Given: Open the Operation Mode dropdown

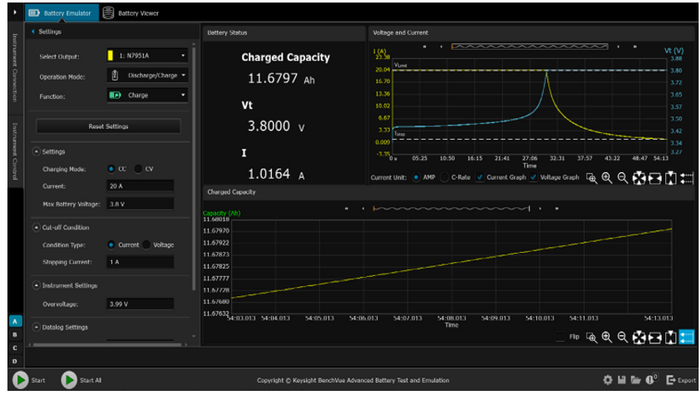Looking at the screenshot, I should tap(147, 75).
